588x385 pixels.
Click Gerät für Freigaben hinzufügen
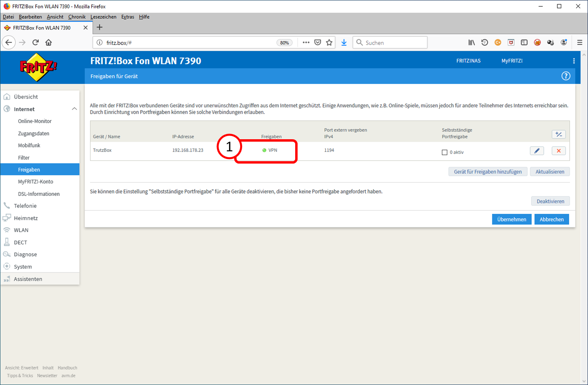[488, 172]
